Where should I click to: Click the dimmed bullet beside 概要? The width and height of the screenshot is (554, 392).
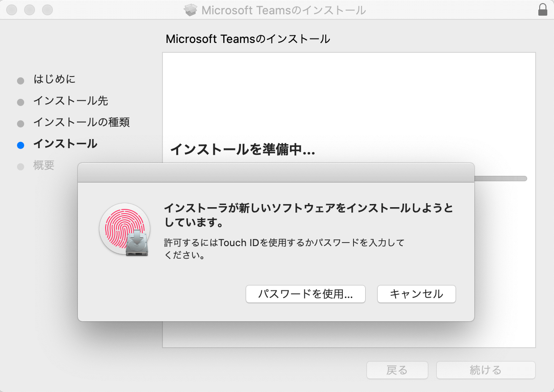(20, 166)
